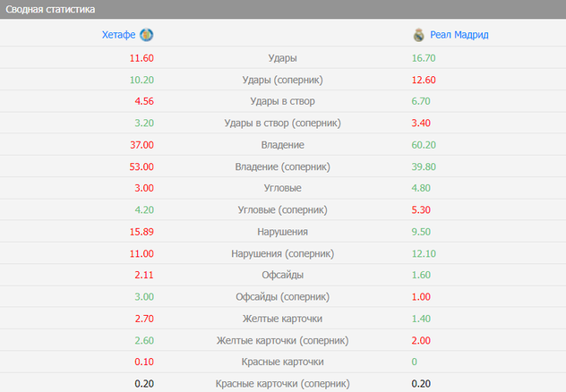This screenshot has width=566, height=392.
Task: Click Real Madrid's 5.30 opponent corners value
Action: (x=421, y=210)
